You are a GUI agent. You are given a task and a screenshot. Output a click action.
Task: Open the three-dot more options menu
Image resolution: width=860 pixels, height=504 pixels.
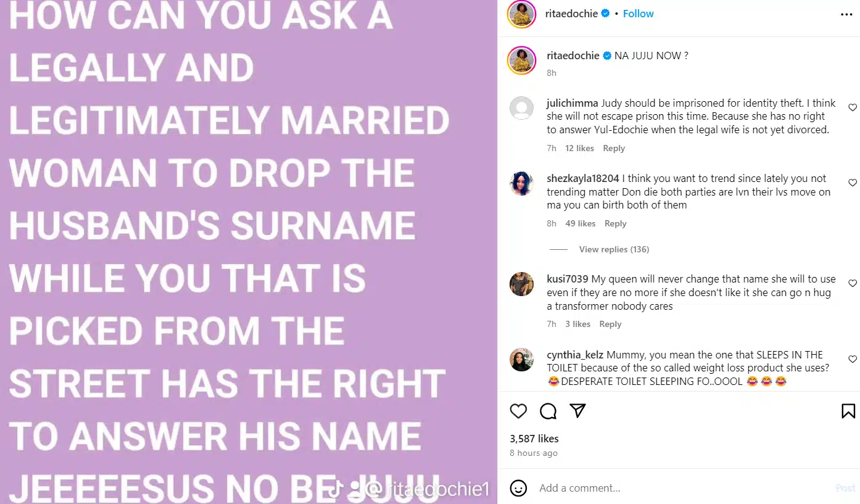(x=846, y=14)
